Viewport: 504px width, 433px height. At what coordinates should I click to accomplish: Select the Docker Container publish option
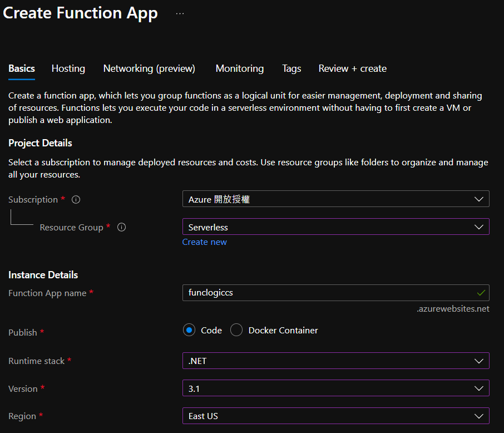click(236, 330)
